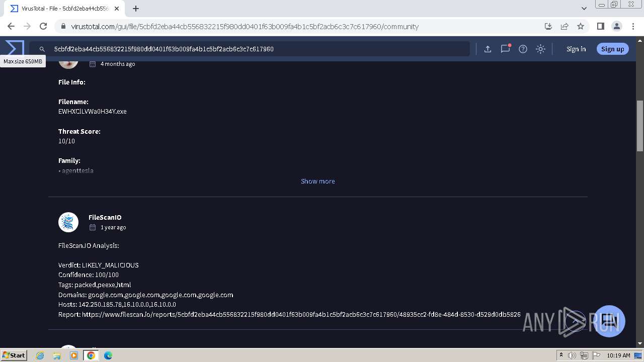
Task: Open Internet Explorer from taskbar
Action: [40, 355]
